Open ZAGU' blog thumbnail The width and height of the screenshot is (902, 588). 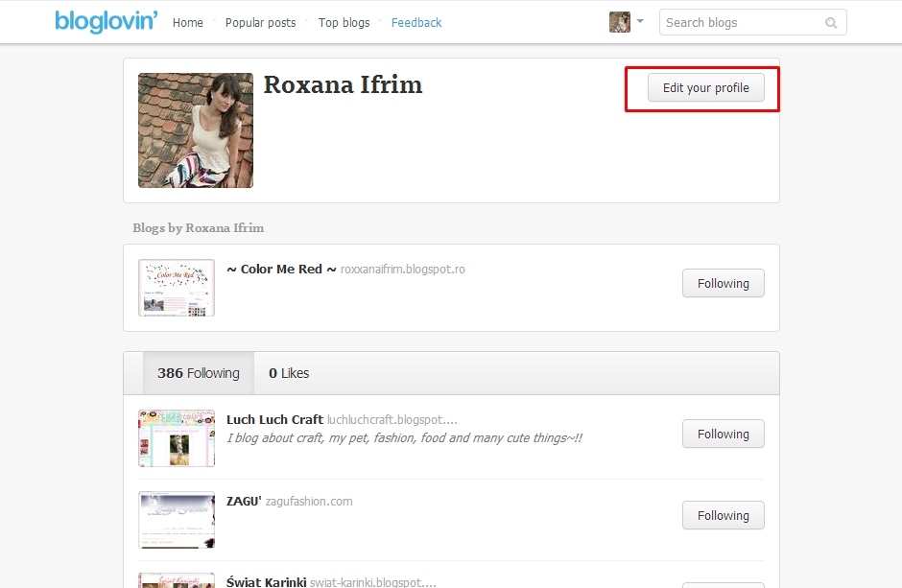point(177,520)
